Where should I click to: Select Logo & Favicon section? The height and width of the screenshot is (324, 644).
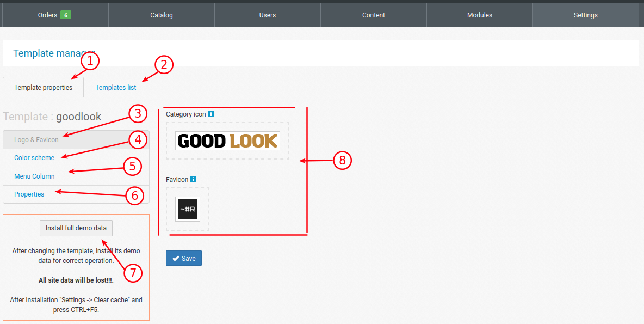(76, 140)
